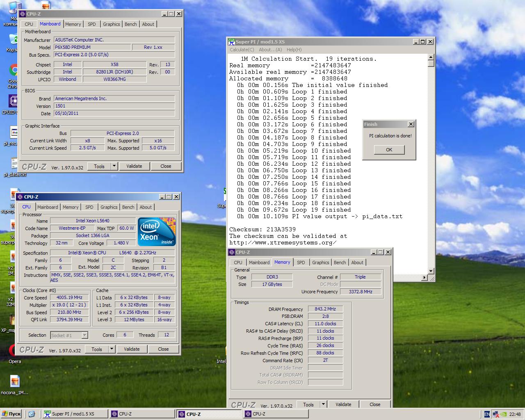
Task: Click the CPU-Z Mainboard window title icon
Action: (x=23, y=14)
